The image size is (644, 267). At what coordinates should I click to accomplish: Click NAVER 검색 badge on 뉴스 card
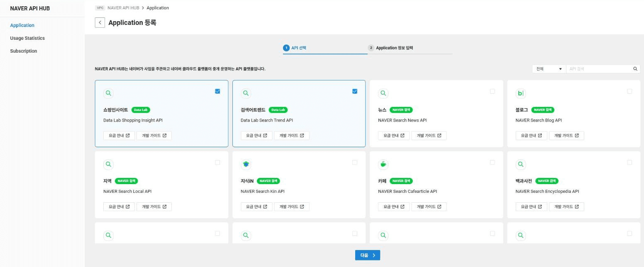pos(401,110)
